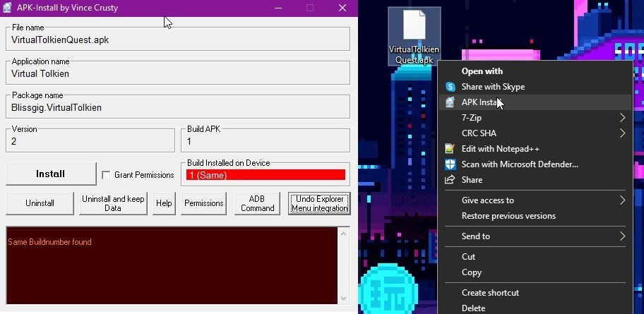Expand the Give access to submenu
Image resolution: width=644 pixels, height=314 pixels.
coord(622,200)
